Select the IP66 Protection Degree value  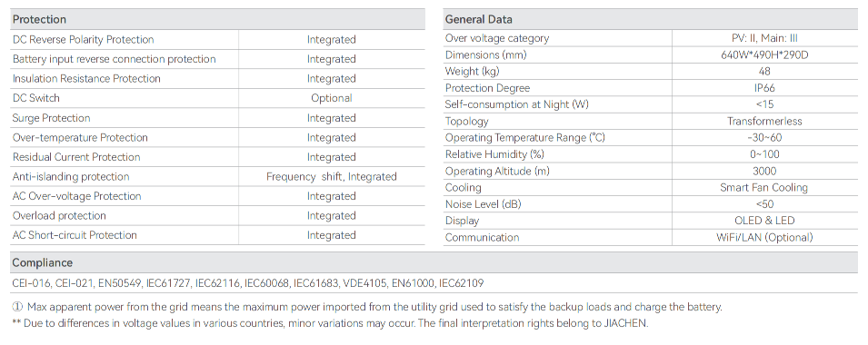click(x=765, y=88)
